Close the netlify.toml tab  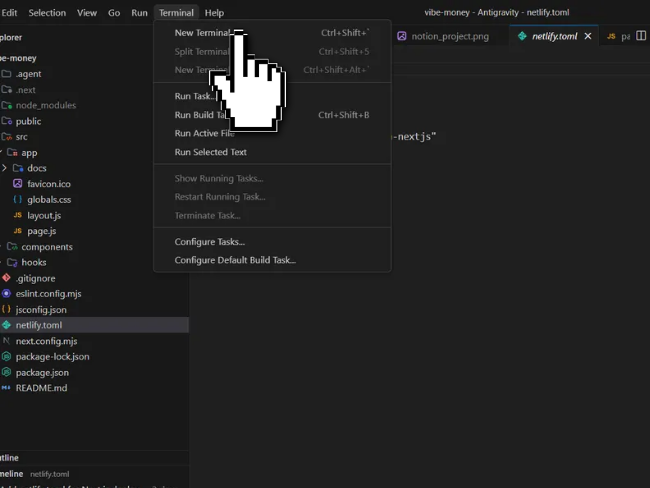[588, 36]
